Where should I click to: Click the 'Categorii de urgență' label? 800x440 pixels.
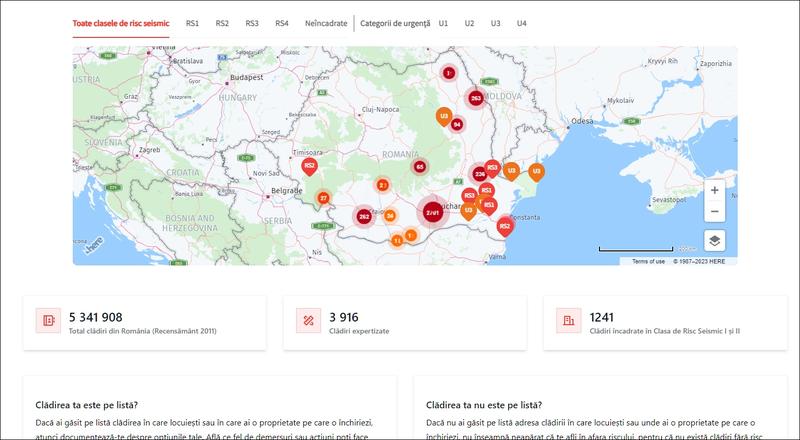point(395,23)
